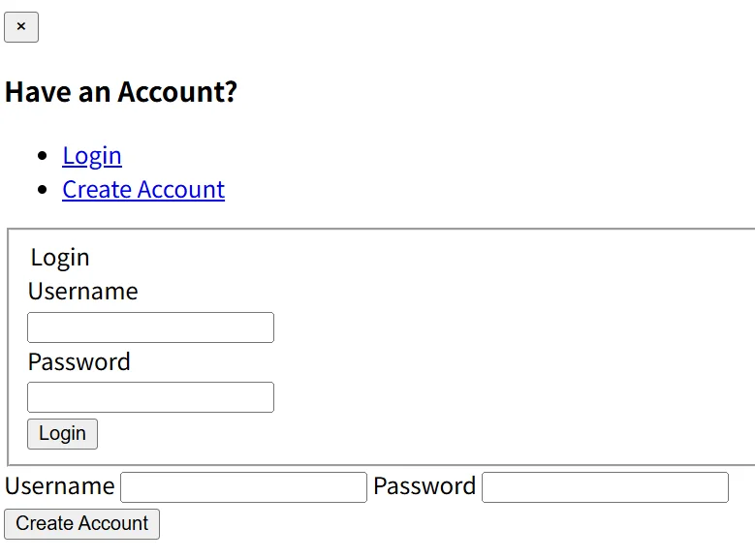Click the bullet beside the Login link
The image size is (755, 560).
[x=42, y=156]
